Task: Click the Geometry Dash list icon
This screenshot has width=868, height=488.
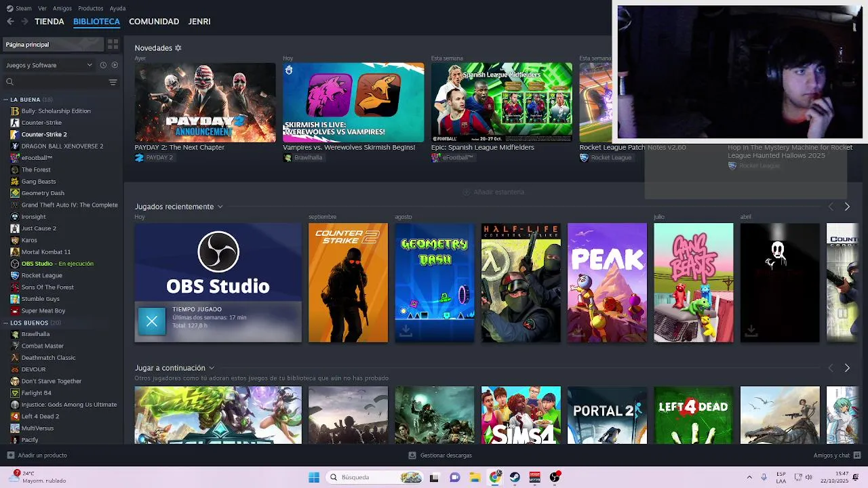Action: pyautogui.click(x=15, y=193)
